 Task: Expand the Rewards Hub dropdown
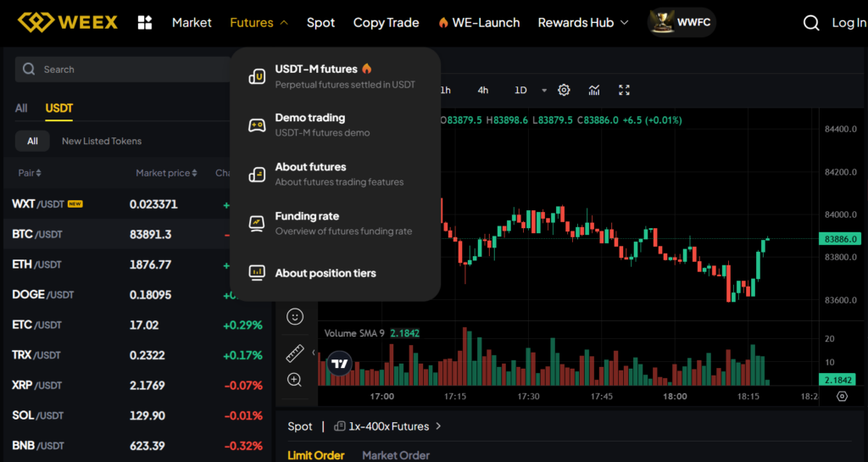click(x=625, y=23)
